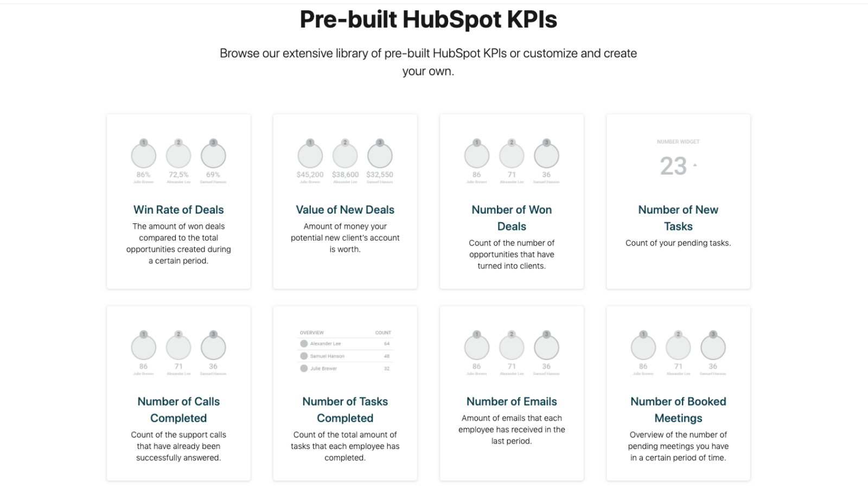Open the Win Rate of Deals KPI

pos(178,209)
